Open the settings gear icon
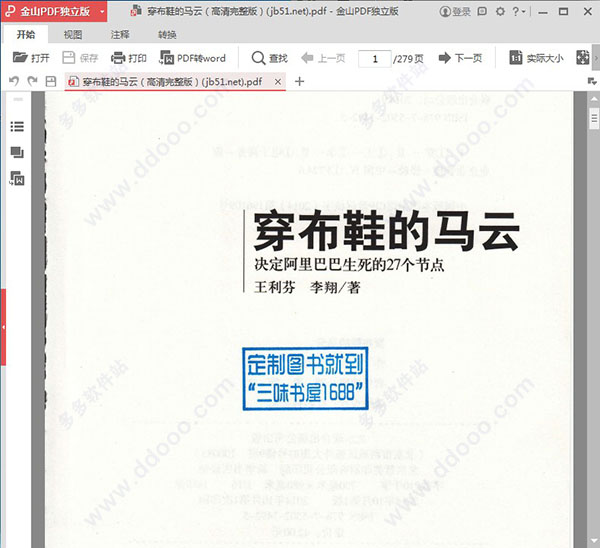600x548 pixels. tap(500, 11)
